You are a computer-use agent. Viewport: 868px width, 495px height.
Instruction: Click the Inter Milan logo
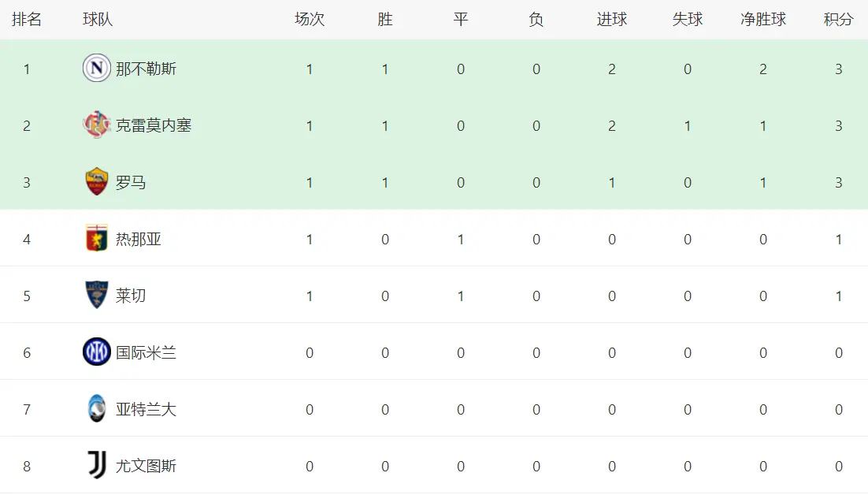tap(97, 352)
